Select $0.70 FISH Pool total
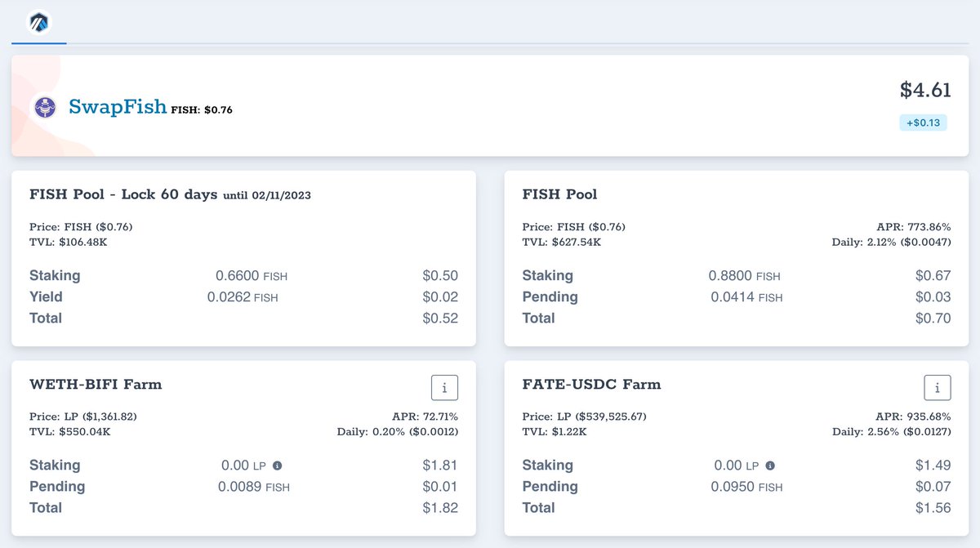 (x=933, y=319)
